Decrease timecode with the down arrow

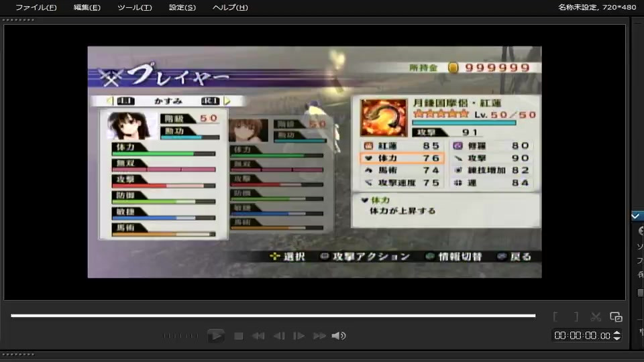click(617, 338)
